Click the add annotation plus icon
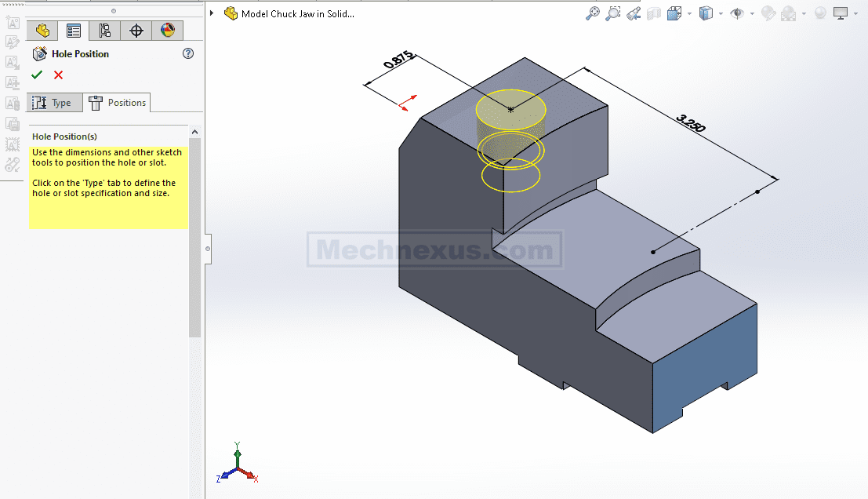The width and height of the screenshot is (868, 499). click(x=13, y=82)
